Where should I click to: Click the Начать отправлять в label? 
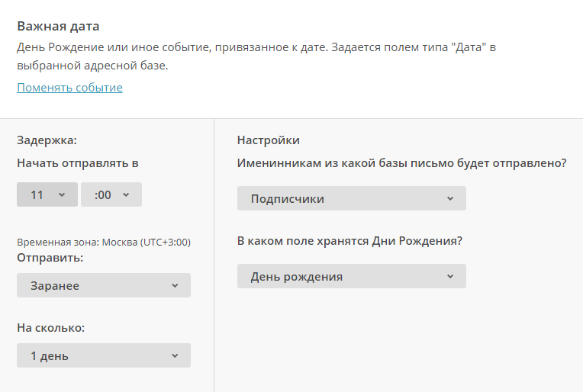[78, 163]
